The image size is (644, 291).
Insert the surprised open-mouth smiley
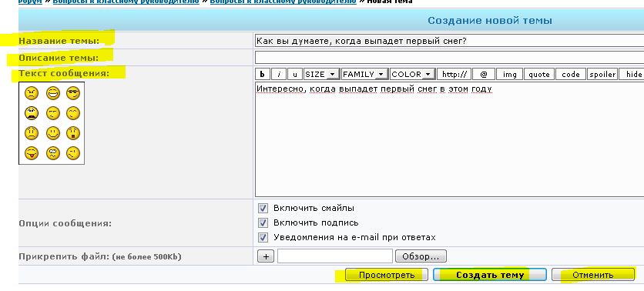(x=73, y=133)
